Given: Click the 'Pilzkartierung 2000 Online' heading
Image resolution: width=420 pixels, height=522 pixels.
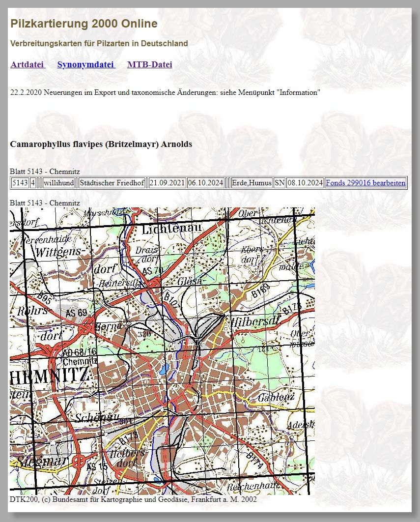Looking at the screenshot, I should click(84, 24).
